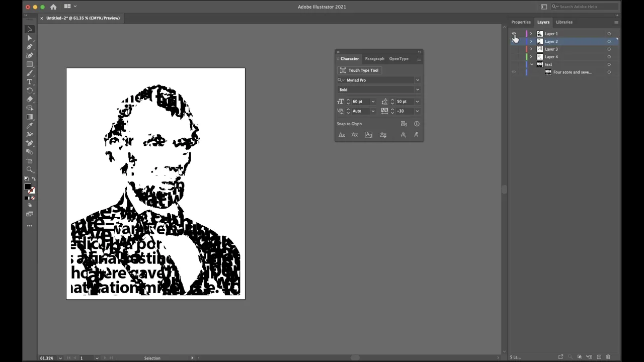Viewport: 644px width, 362px height.
Task: Open the Layers panel flyout menu
Action: 616,22
